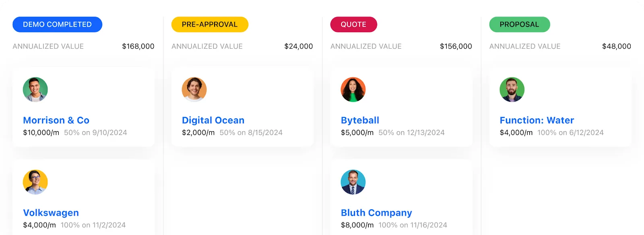Click the Bluth Company contact avatar

pyautogui.click(x=353, y=182)
